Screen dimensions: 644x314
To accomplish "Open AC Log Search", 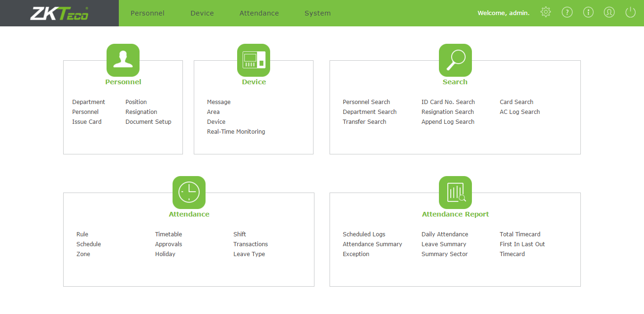I will pyautogui.click(x=520, y=112).
